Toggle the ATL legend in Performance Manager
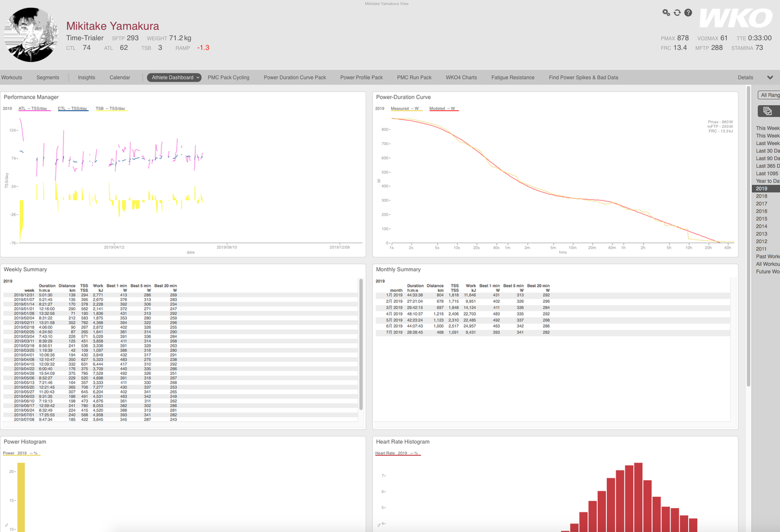The height and width of the screenshot is (532, 780). point(34,108)
